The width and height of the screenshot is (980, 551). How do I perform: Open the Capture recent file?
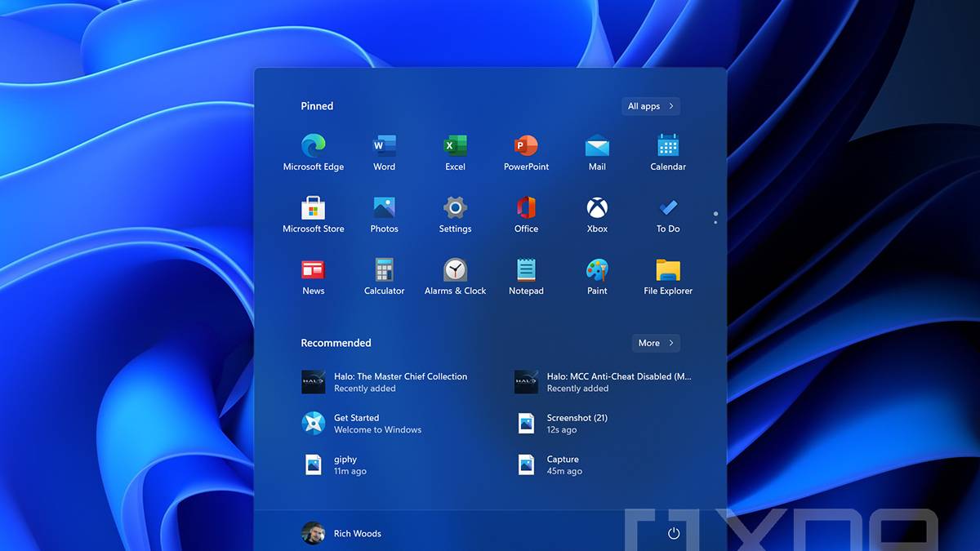tap(549, 464)
